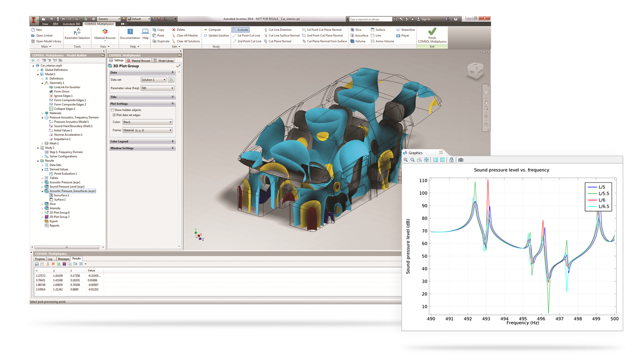Screen dimensions: 644x362
Task: Click the Plot brush icon in 3D Plot Group header
Action: tap(178, 66)
